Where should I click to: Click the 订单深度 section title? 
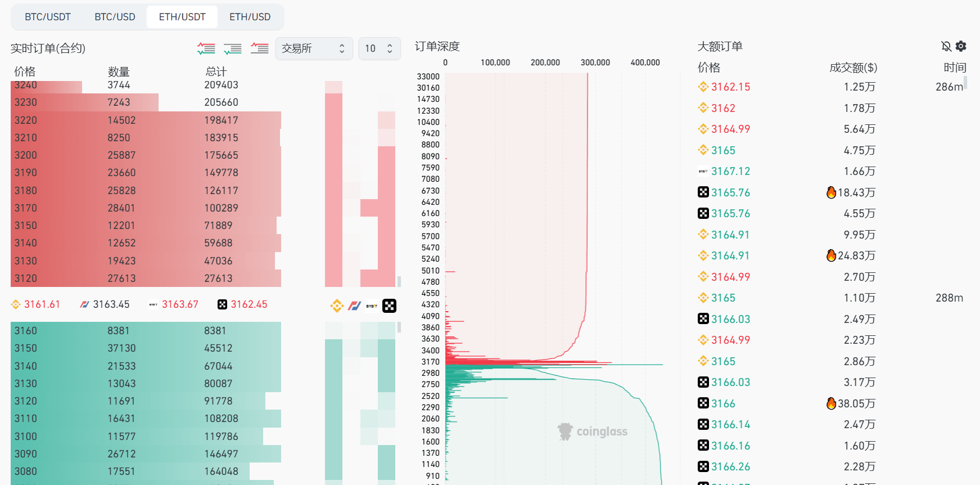[x=437, y=46]
